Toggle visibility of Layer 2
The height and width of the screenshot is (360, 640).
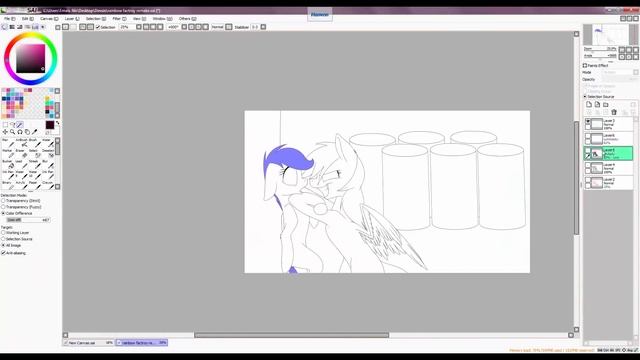[588, 180]
